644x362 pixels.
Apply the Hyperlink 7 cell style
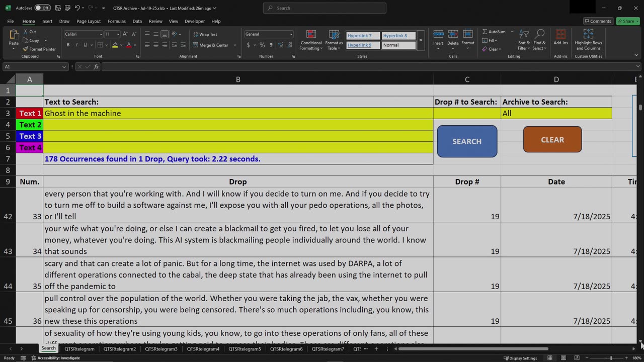(x=363, y=36)
